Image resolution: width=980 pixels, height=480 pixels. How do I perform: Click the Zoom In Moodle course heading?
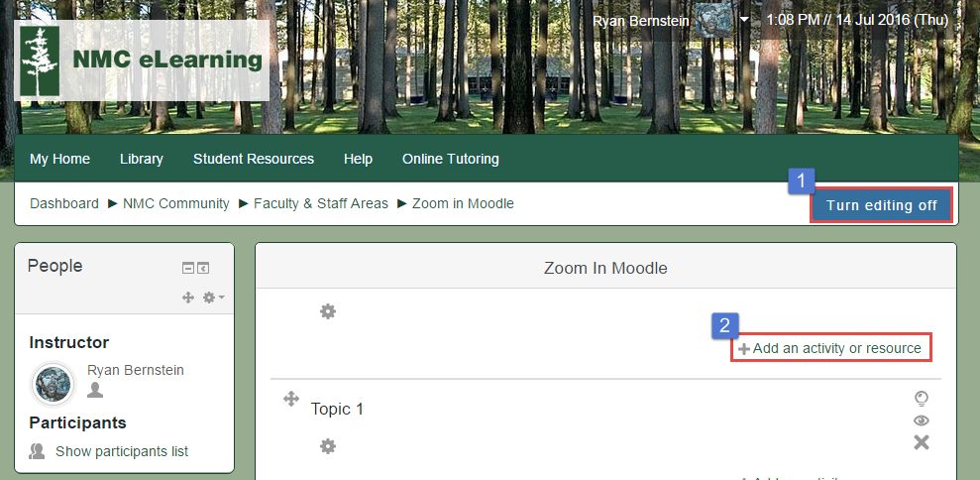click(605, 268)
